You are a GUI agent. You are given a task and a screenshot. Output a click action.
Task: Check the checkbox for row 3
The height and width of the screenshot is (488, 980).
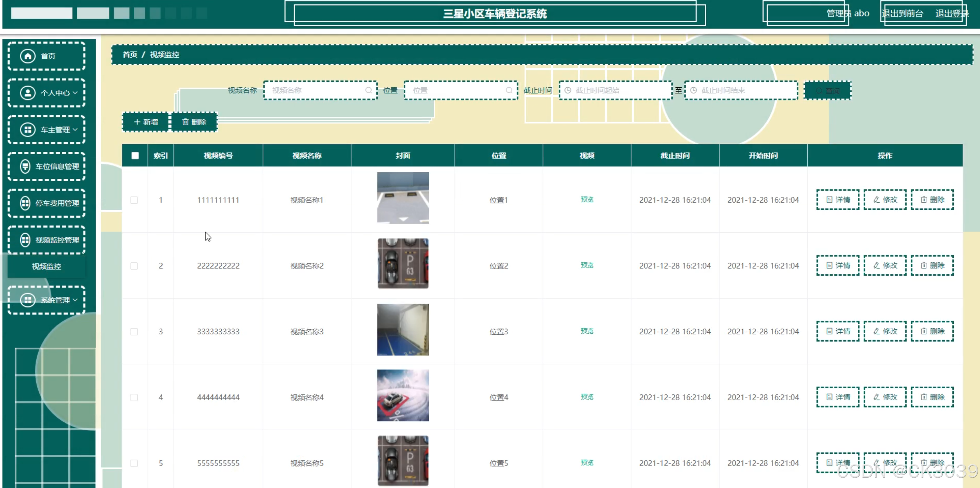click(x=134, y=332)
